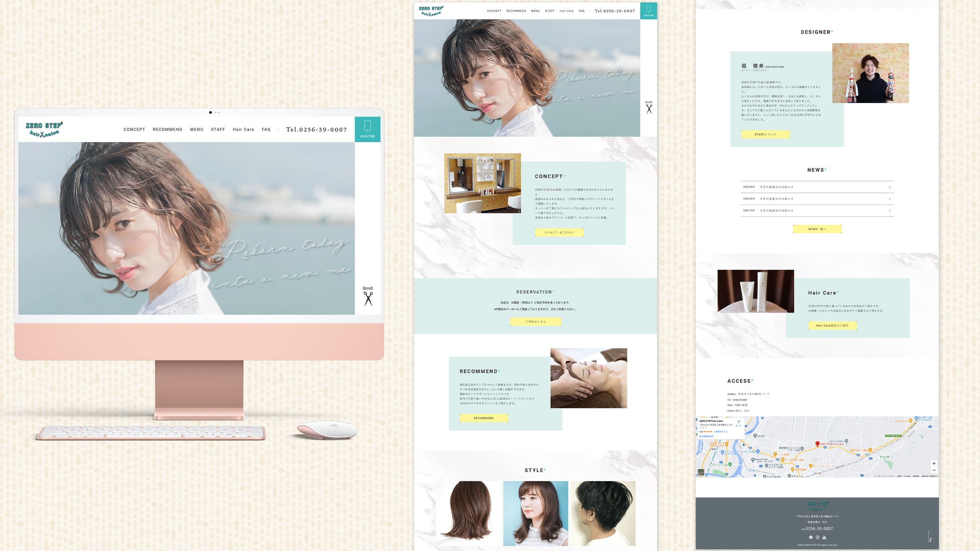Click the map zoom in plus button

934,464
